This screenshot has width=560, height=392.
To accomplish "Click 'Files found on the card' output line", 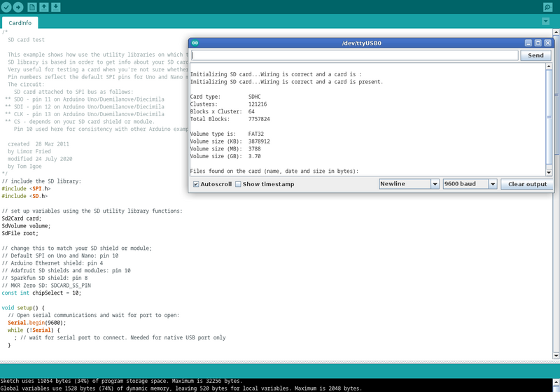I will 274,171.
